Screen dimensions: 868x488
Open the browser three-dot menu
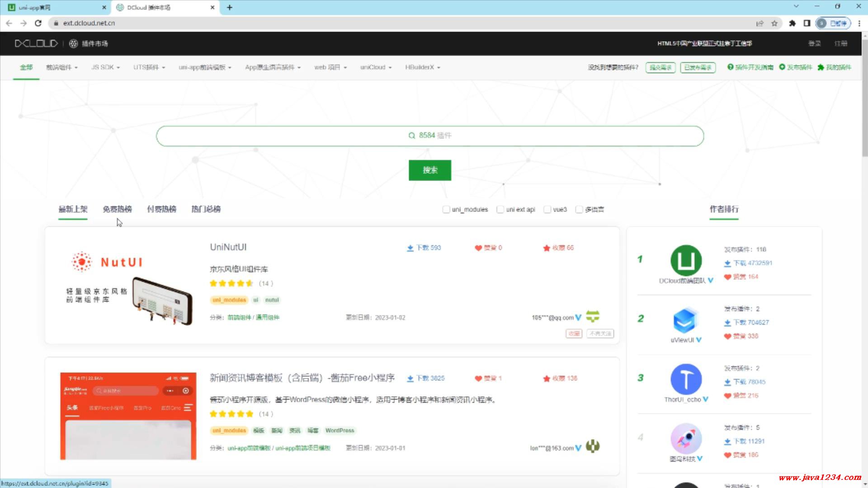click(859, 23)
